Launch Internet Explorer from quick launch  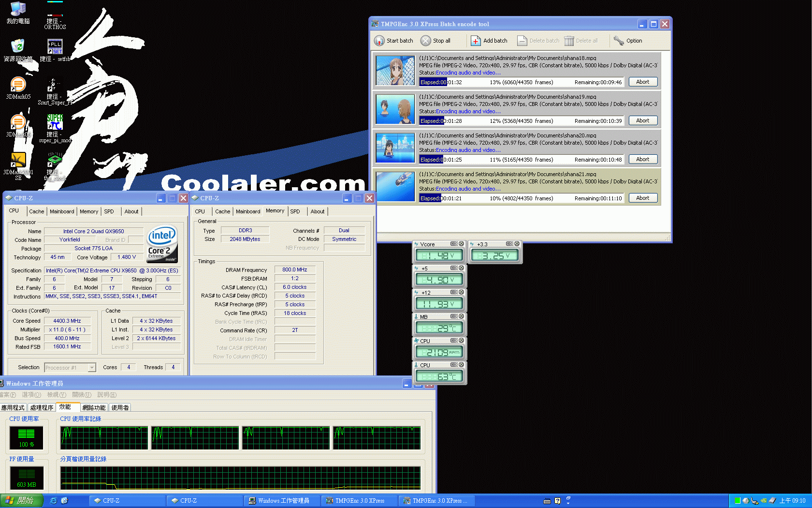[x=53, y=501]
